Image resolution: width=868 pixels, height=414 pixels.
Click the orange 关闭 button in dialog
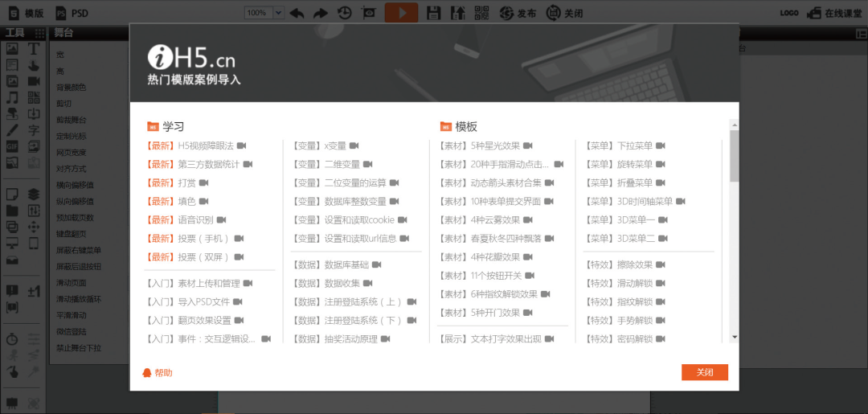click(x=705, y=372)
